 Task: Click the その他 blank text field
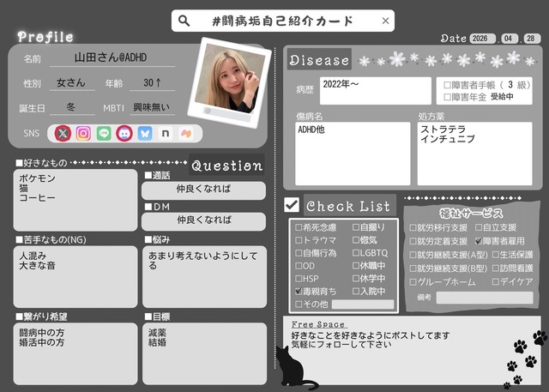tap(363, 305)
